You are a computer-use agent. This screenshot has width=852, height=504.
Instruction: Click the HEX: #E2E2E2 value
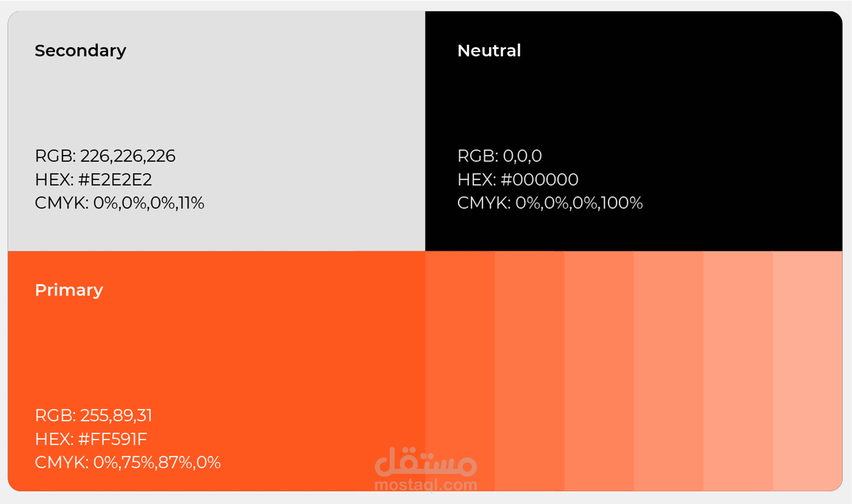tap(94, 180)
